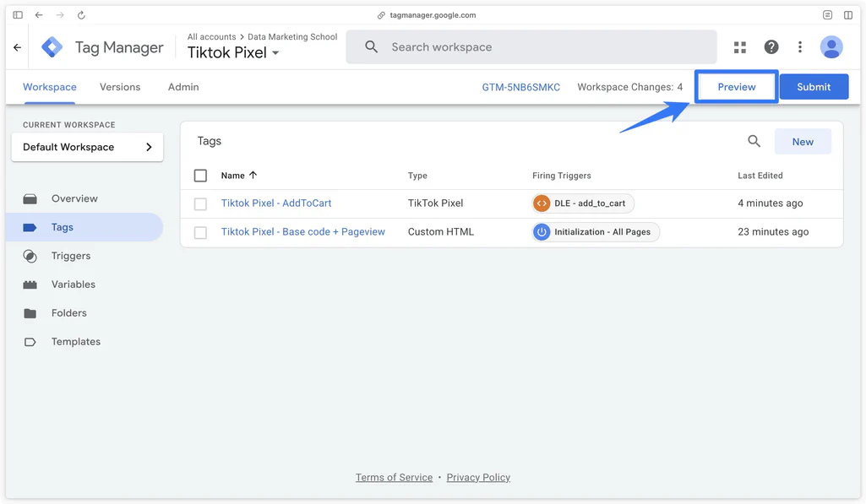Click the GTM-5NB6SMKC container ID link
This screenshot has width=866, height=504.
click(520, 87)
